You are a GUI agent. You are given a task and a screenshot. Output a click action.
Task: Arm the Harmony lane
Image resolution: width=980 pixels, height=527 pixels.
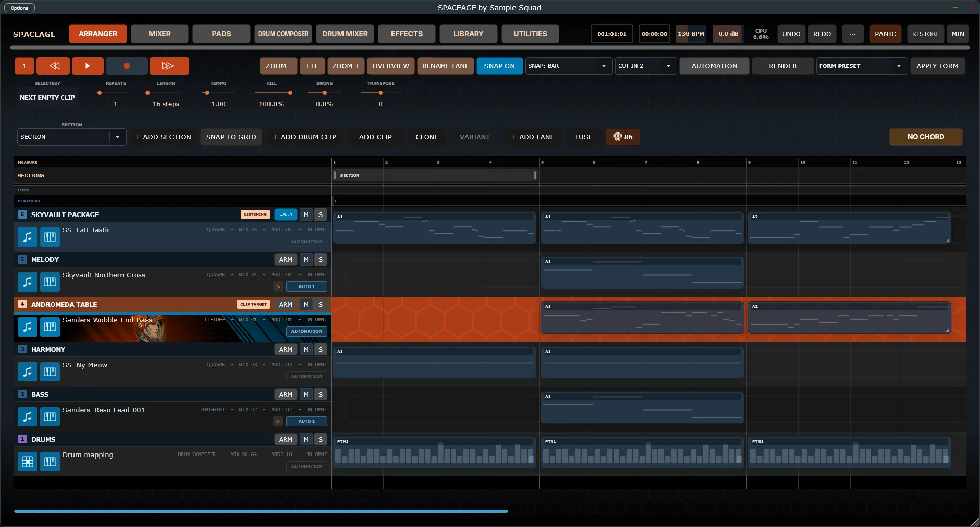pos(286,349)
